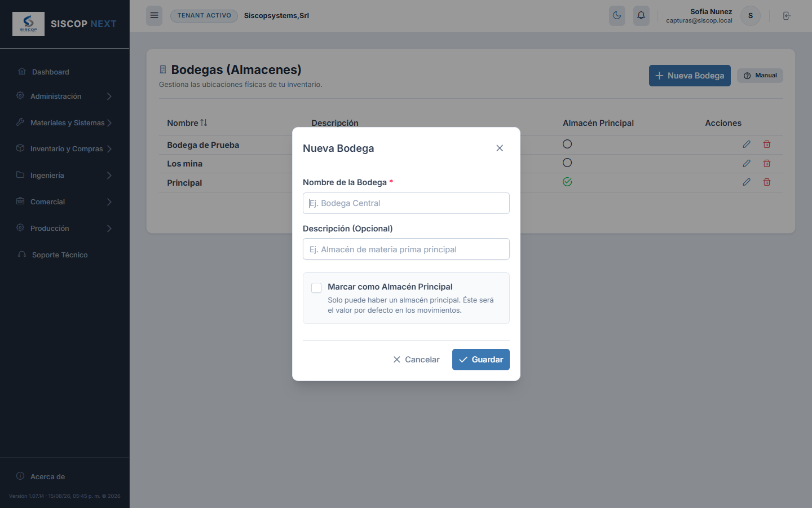Click the Principal name cell
This screenshot has width=812, height=508.
click(184, 183)
